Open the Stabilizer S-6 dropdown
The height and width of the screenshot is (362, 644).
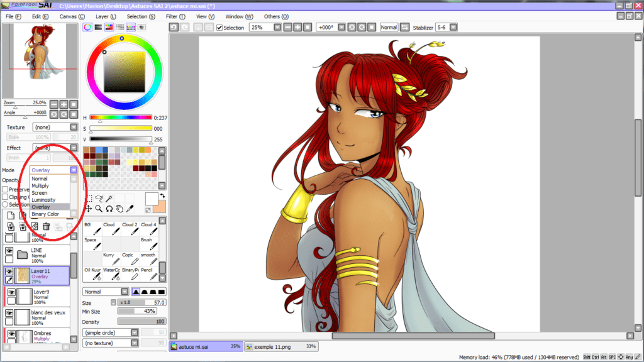click(x=453, y=27)
